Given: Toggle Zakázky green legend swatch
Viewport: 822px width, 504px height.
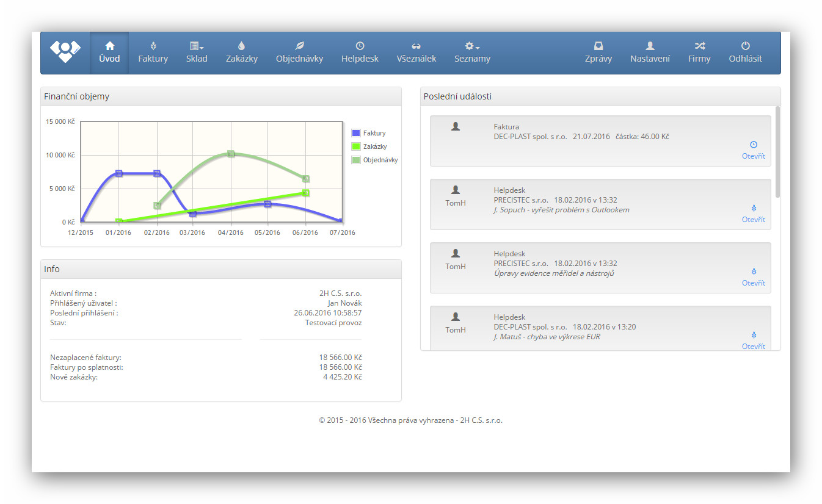Looking at the screenshot, I should (356, 146).
